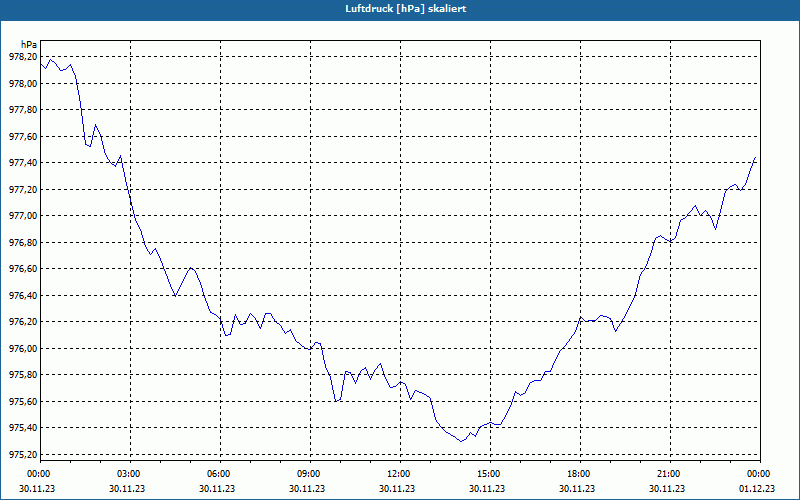This screenshot has width=800, height=500.
Task: Click the 09:00 time label
Action: coord(310,474)
